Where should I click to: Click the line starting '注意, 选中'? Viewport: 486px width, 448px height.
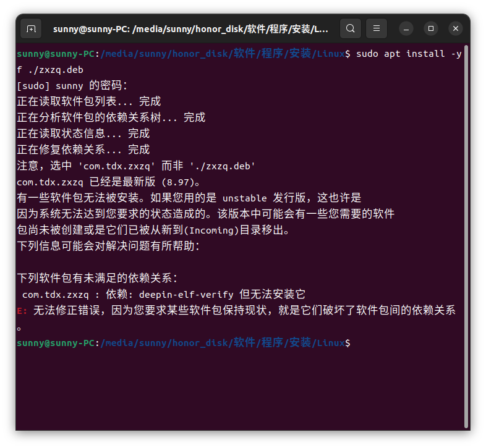pyautogui.click(x=136, y=166)
